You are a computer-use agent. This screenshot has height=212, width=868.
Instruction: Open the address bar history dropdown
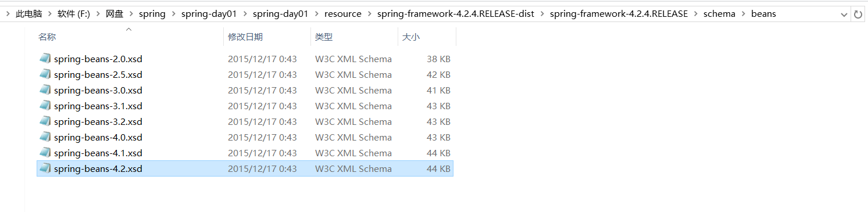click(x=844, y=14)
